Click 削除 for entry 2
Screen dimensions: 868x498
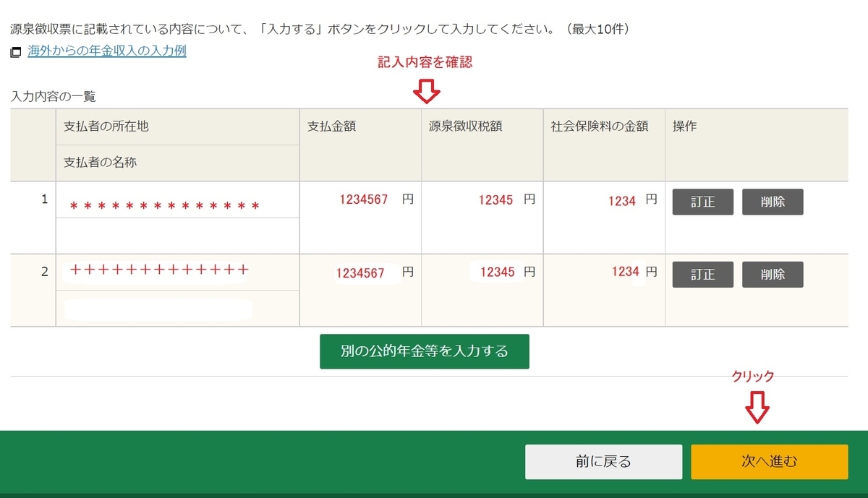point(773,274)
